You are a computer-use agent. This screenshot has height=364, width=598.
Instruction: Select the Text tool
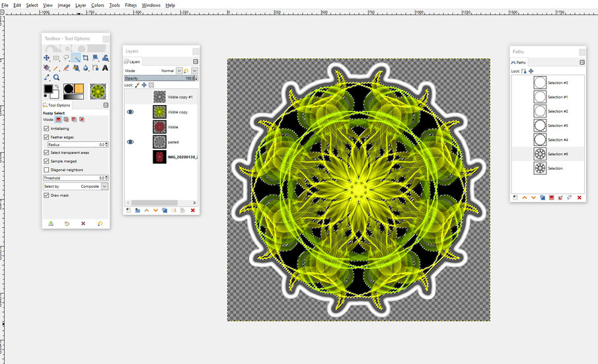(105, 68)
